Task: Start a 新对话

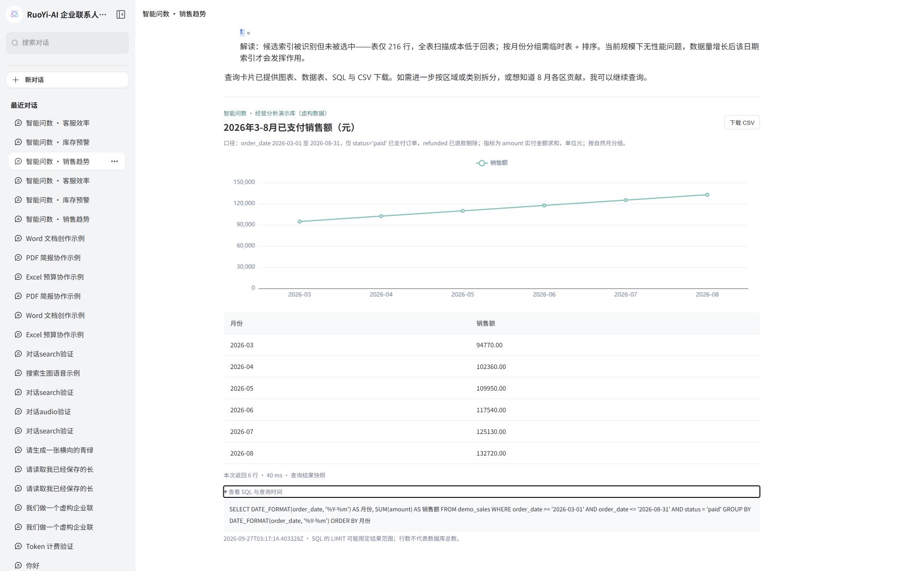Action: tap(67, 80)
